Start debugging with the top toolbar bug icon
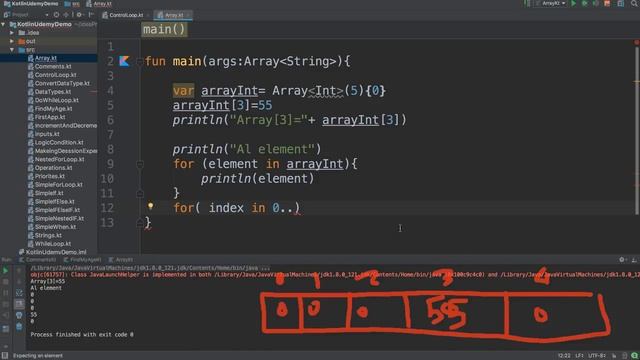 pos(584,3)
